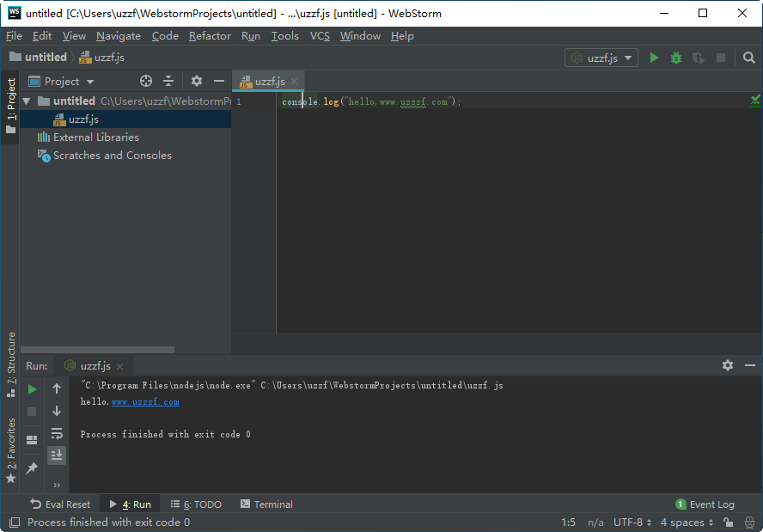This screenshot has width=763, height=532.
Task: Select the uzzf.js editor tab
Action: click(x=269, y=82)
